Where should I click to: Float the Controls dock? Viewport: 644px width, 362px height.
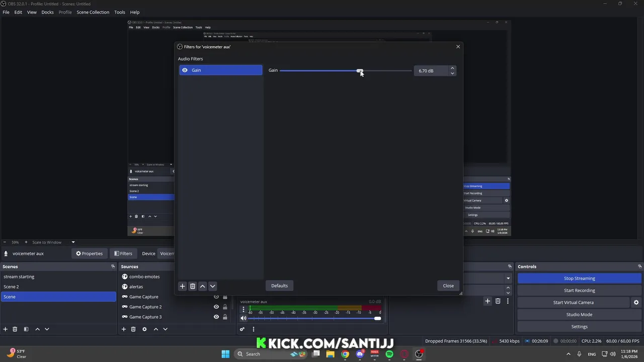(639, 266)
